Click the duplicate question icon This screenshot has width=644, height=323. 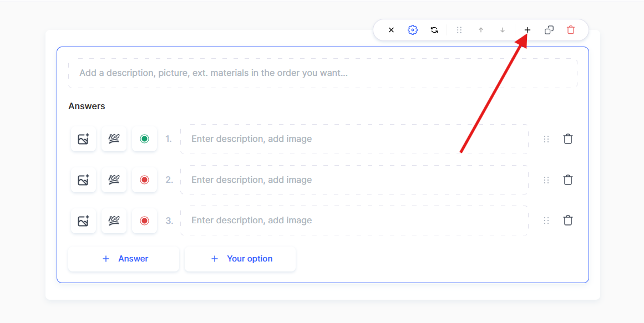pos(549,30)
